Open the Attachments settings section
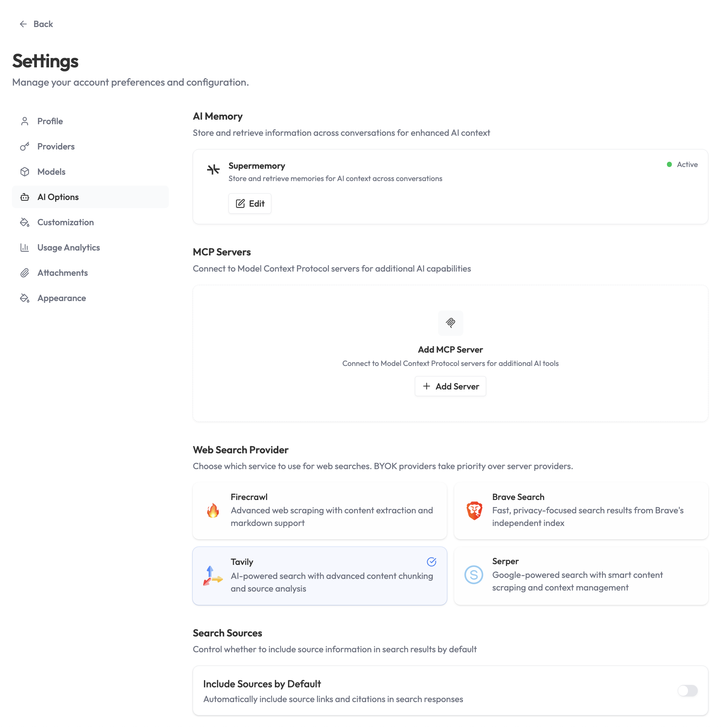Viewport: 728px width, 727px height. point(62,273)
